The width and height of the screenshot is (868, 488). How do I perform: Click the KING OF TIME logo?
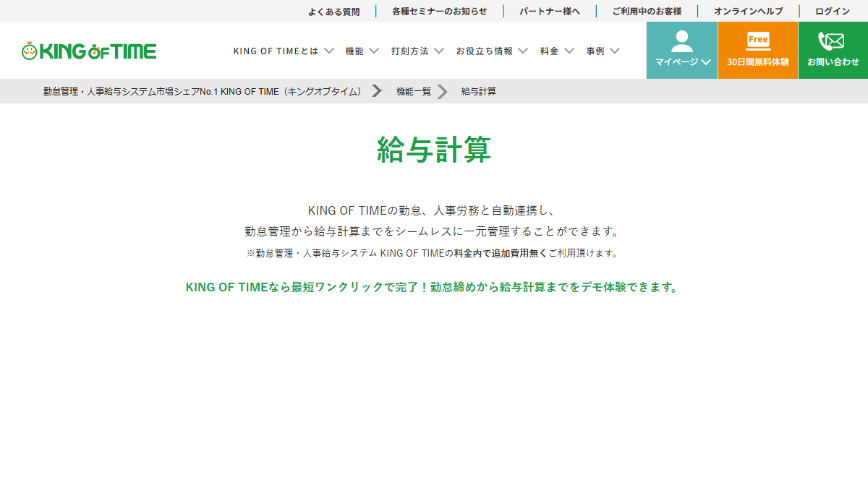coord(89,51)
